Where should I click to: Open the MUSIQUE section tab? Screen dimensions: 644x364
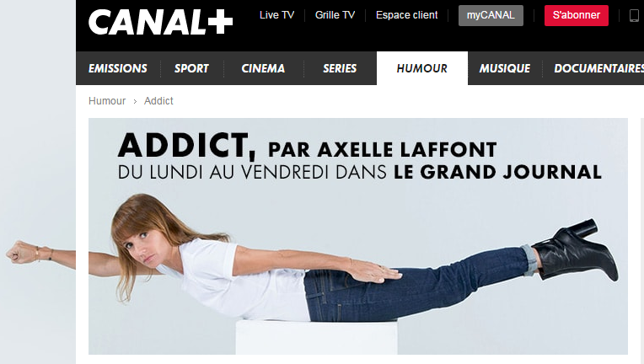point(505,68)
